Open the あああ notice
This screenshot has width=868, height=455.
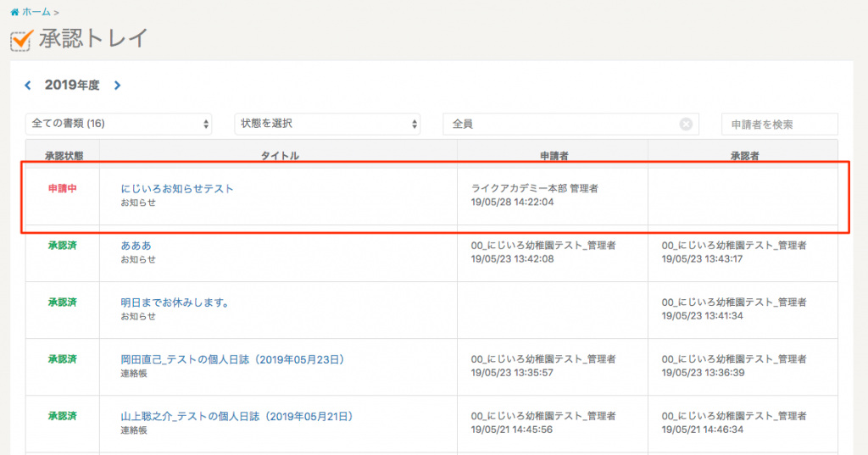point(136,245)
